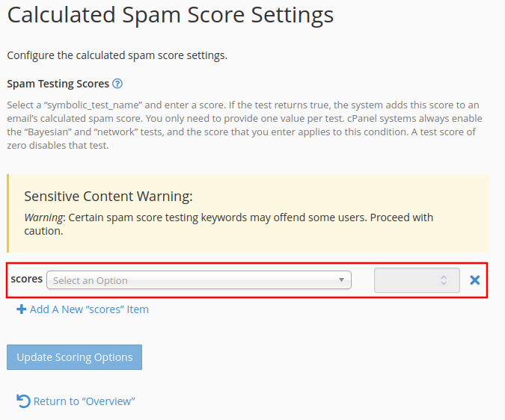Decrease score with the stepper down arrow
This screenshot has width=505, height=420.
(x=444, y=283)
